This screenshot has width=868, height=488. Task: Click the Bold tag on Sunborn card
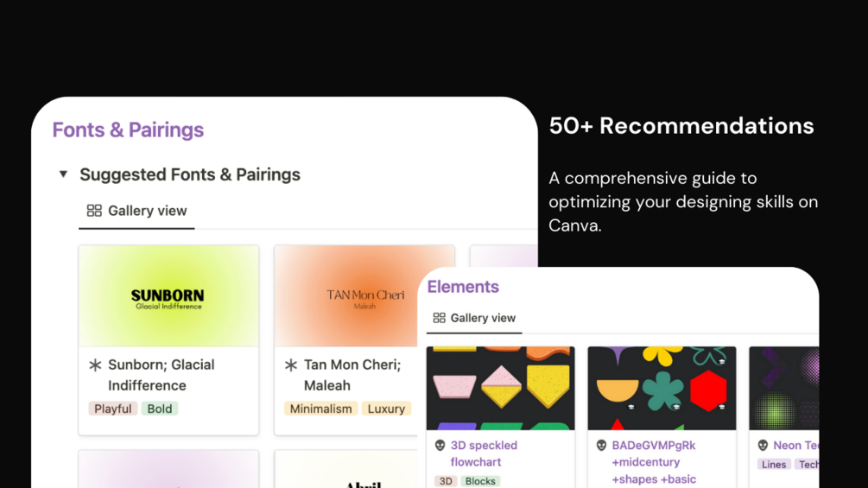click(160, 409)
